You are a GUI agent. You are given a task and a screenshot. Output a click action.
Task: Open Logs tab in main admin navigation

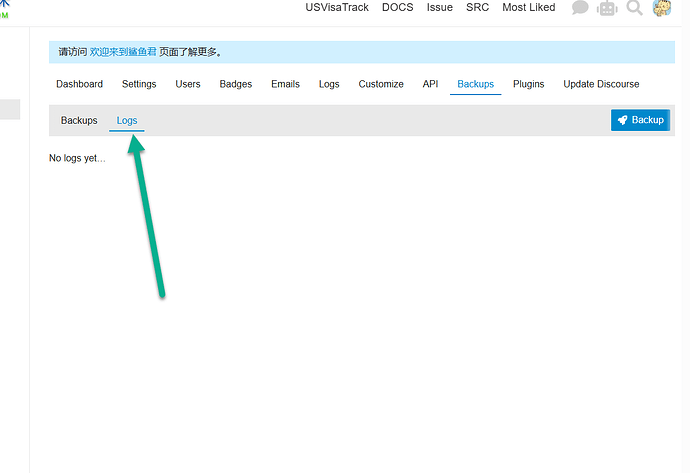point(329,84)
